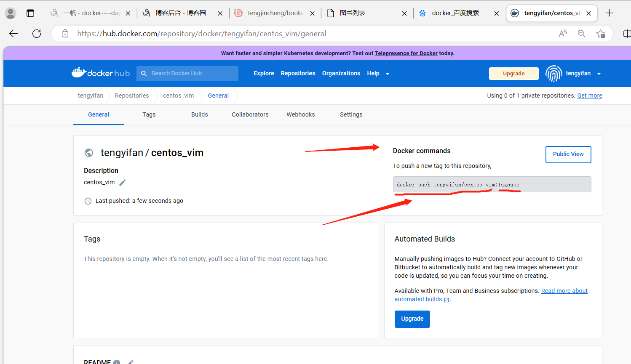Select the Webhooks tab
631x364 pixels.
(301, 114)
